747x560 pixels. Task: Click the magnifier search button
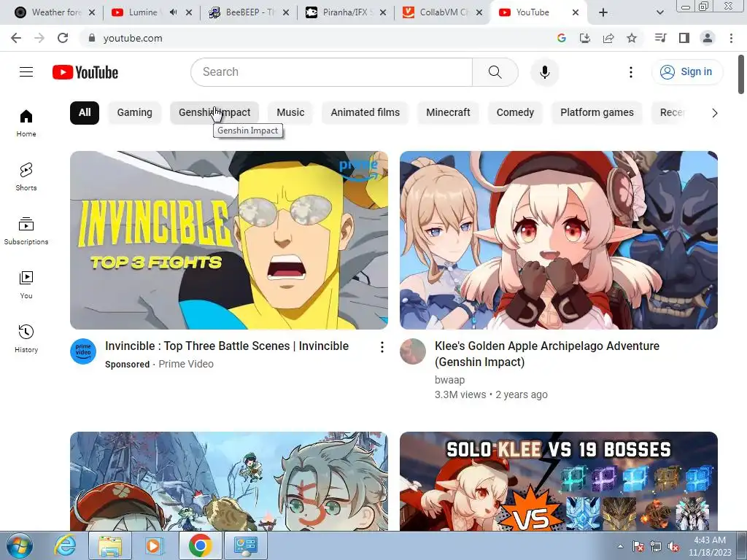(x=495, y=72)
